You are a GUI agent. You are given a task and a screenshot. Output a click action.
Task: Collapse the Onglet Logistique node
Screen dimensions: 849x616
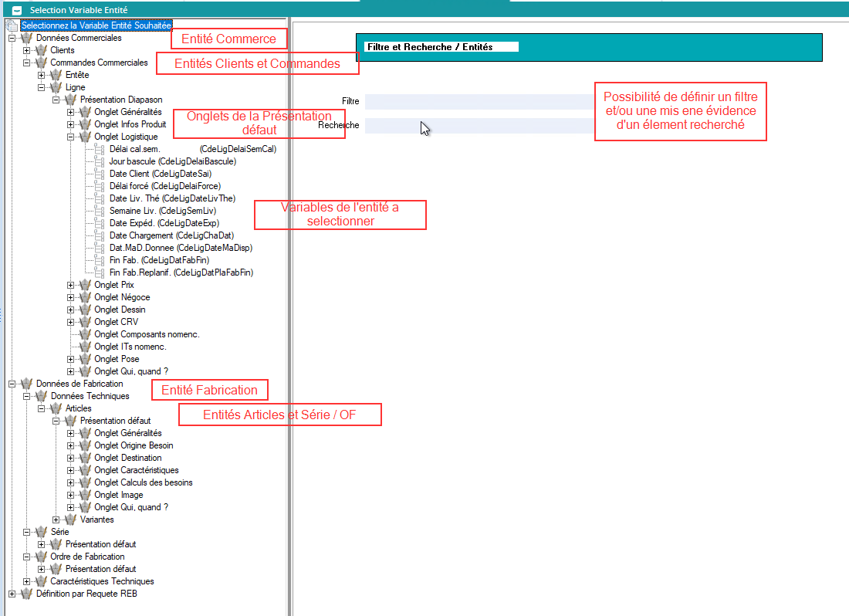tap(70, 137)
